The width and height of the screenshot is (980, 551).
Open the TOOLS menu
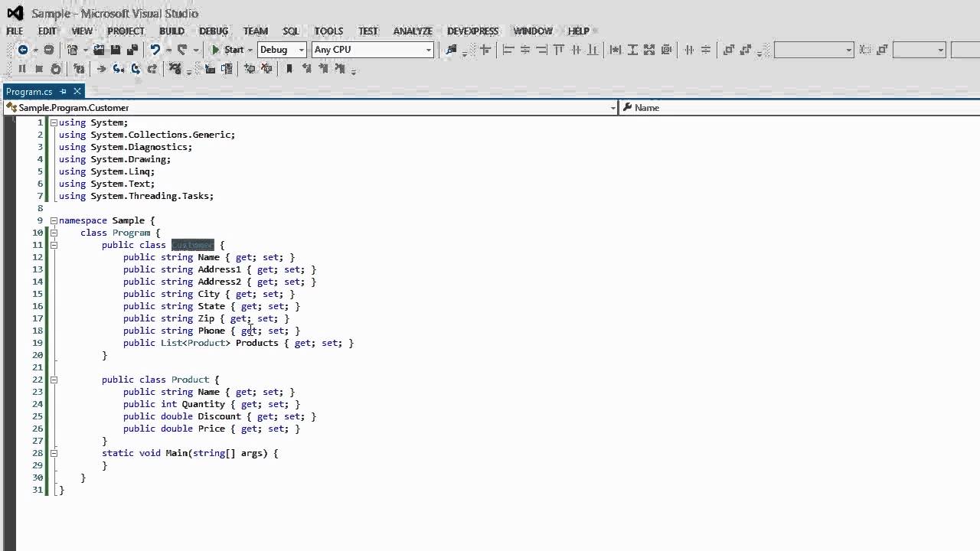[328, 31]
